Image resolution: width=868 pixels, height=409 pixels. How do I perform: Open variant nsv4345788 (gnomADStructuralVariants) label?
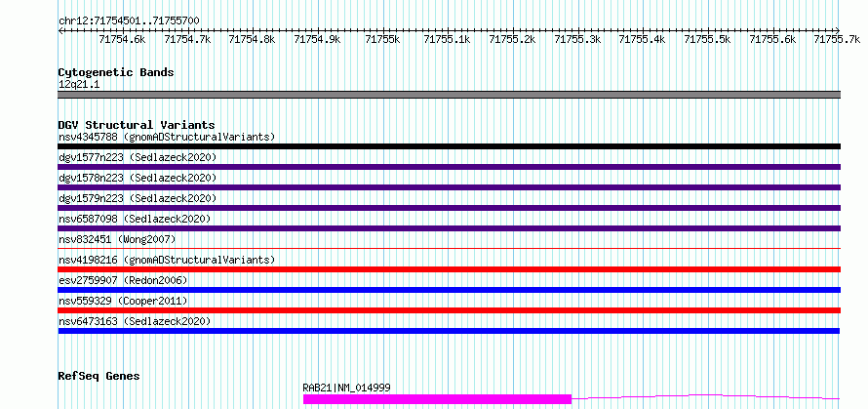pyautogui.click(x=167, y=137)
